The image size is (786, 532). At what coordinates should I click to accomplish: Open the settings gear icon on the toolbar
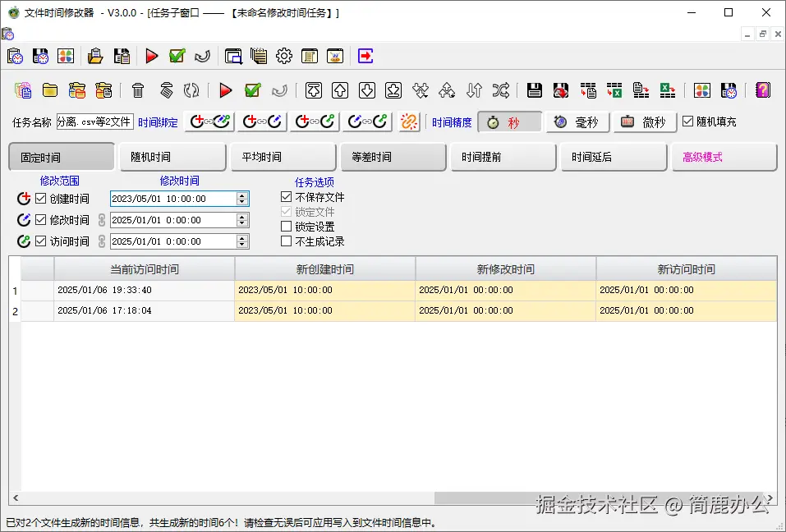[x=285, y=56]
